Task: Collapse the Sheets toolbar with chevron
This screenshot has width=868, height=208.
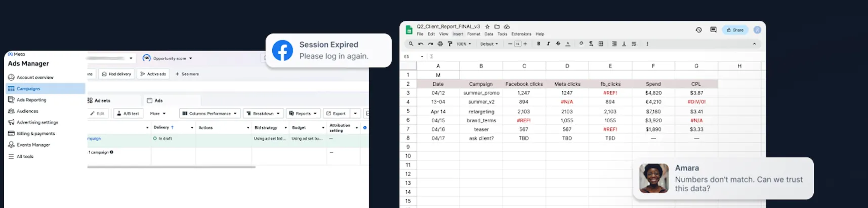Action: pos(754,44)
